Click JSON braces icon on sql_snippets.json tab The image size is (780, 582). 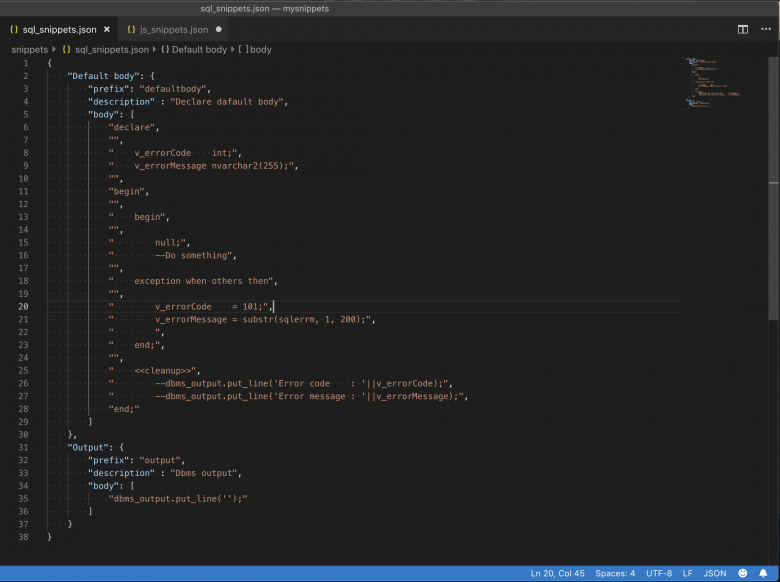(x=14, y=29)
